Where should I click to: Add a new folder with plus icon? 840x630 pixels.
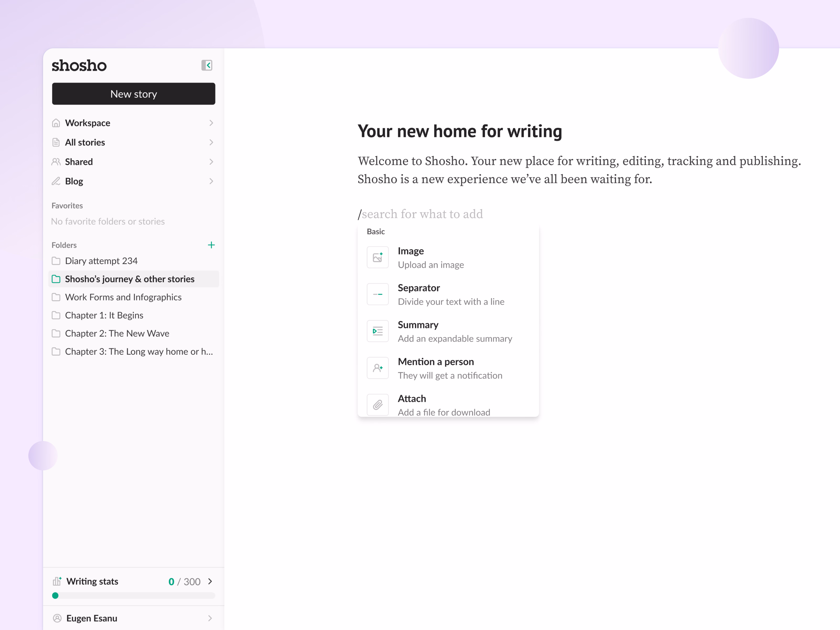click(211, 245)
